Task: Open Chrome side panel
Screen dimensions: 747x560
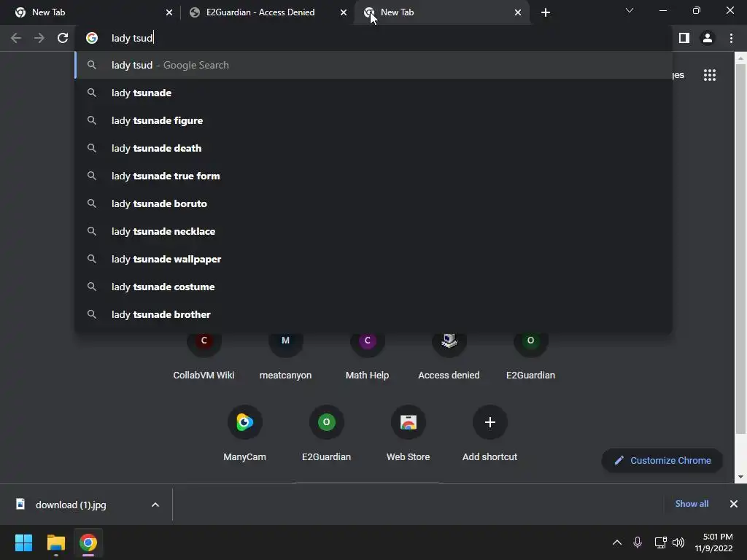Action: point(684,38)
